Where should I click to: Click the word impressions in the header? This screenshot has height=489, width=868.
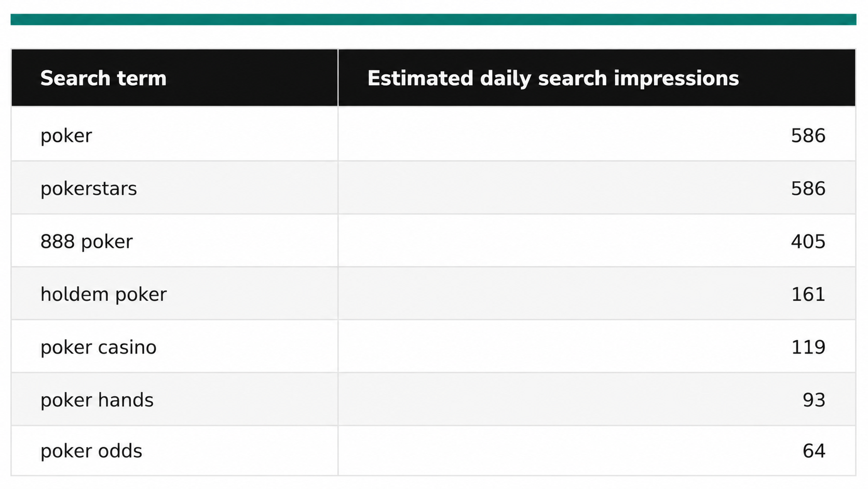point(676,78)
